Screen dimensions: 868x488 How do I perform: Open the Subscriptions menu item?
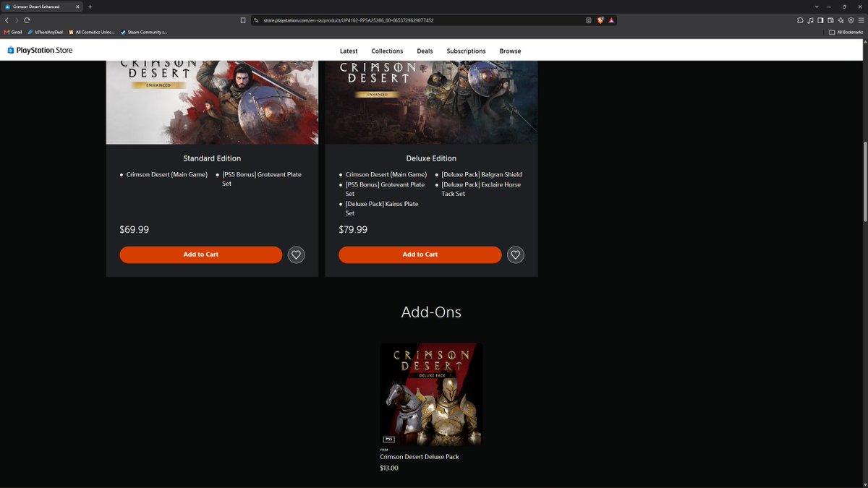(466, 51)
